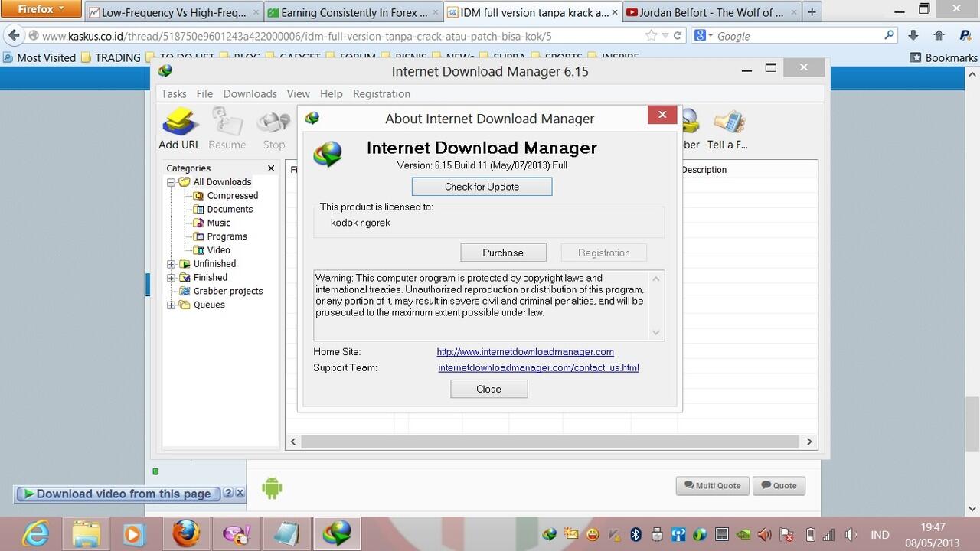This screenshot has width=980, height=551.
Task: Switch to Earning Consistently In Forex tab
Action: [353, 12]
